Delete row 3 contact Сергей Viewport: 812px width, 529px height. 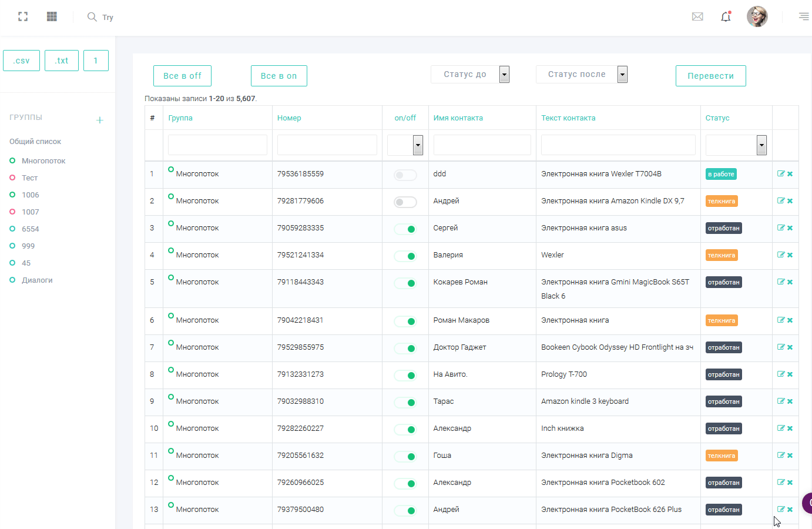[790, 228]
